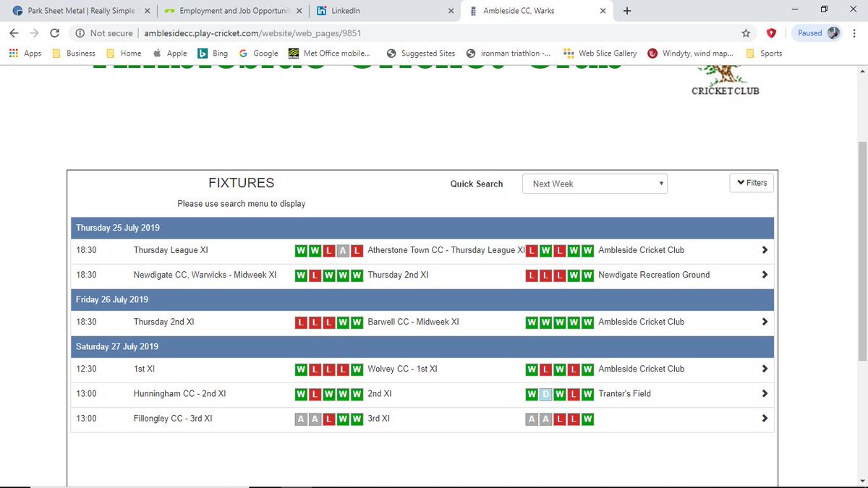868x488 pixels.
Task: Click the red L result icon for Barwell CC
Action: coord(301,322)
